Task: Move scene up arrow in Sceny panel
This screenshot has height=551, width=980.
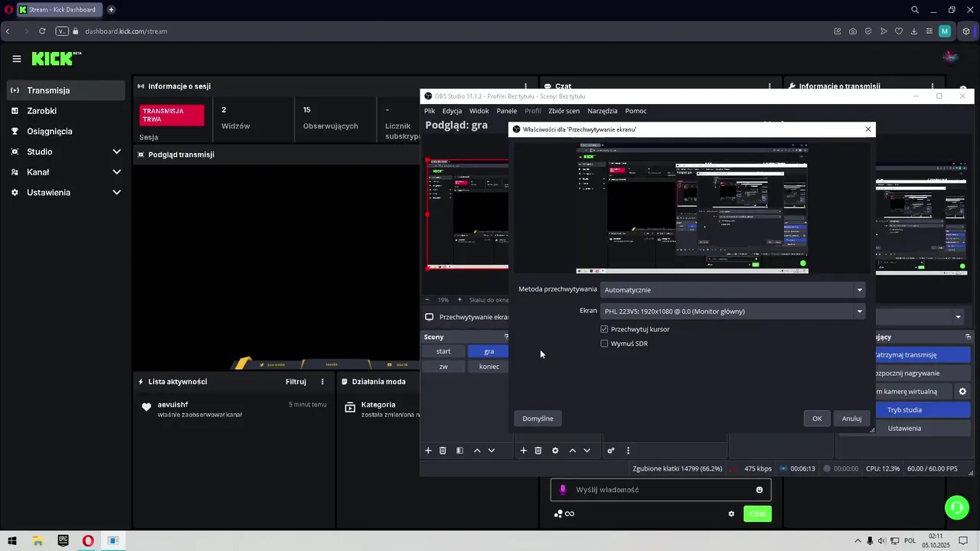Action: tap(477, 451)
